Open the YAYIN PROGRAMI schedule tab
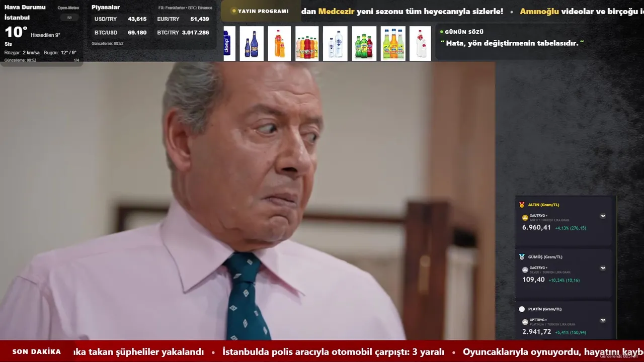644x362 pixels. click(x=261, y=11)
